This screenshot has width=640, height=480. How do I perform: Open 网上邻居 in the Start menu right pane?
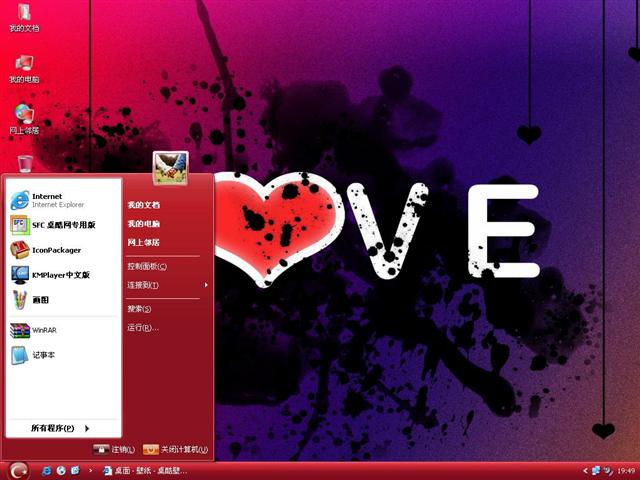(x=144, y=242)
